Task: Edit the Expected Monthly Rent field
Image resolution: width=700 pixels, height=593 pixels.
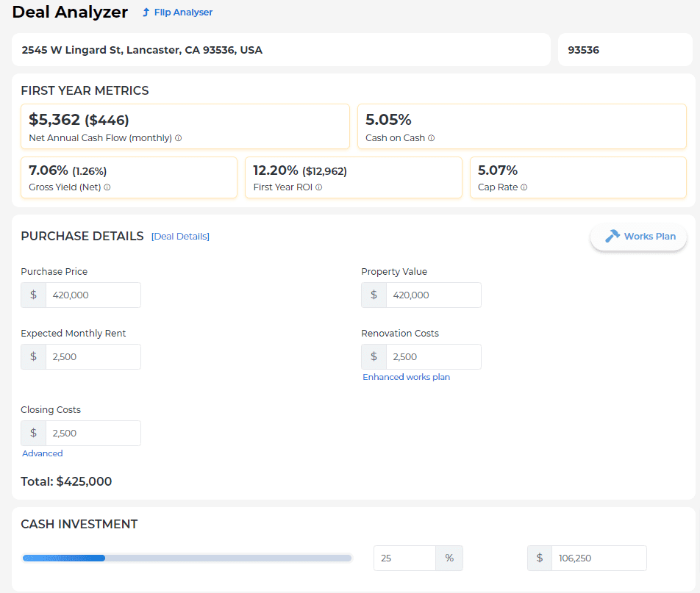Action: point(93,356)
